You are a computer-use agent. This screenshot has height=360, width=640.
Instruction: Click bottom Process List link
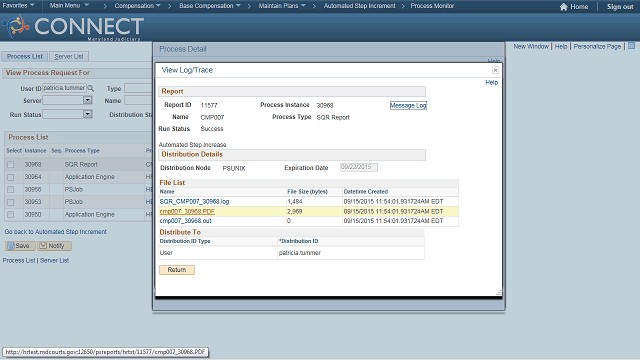tap(19, 260)
